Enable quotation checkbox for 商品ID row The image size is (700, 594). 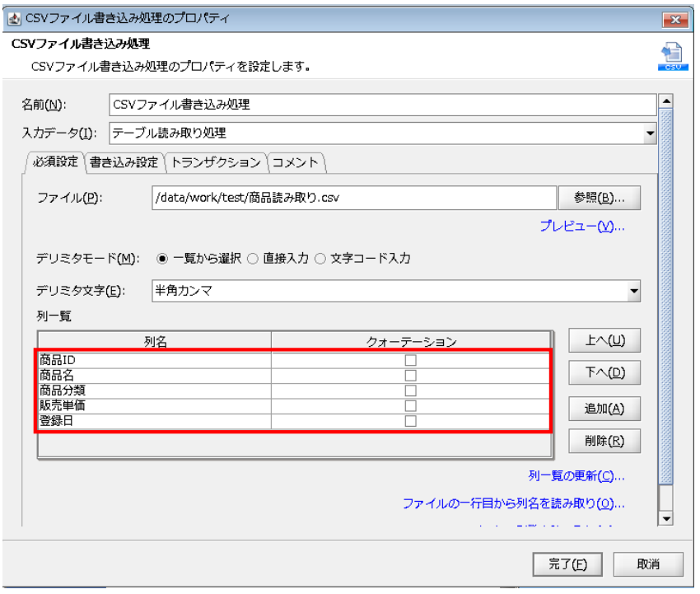coord(409,360)
